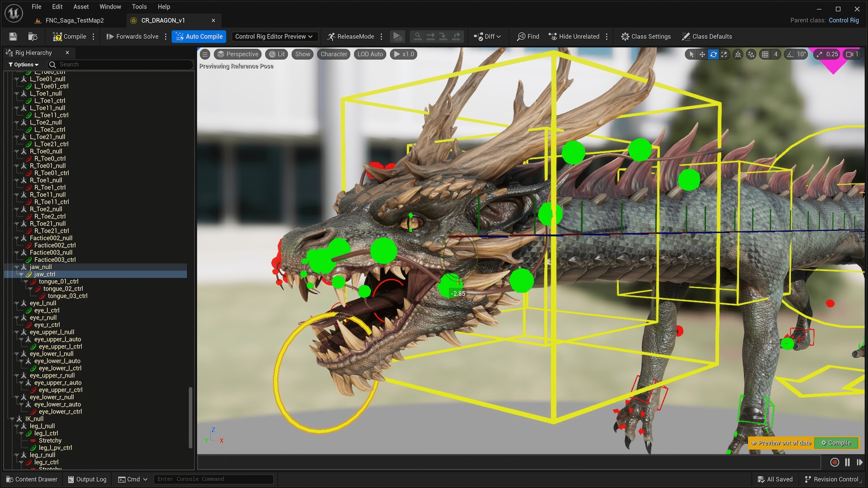
Task: Enable ReleaseMode build configuration
Action: (351, 36)
